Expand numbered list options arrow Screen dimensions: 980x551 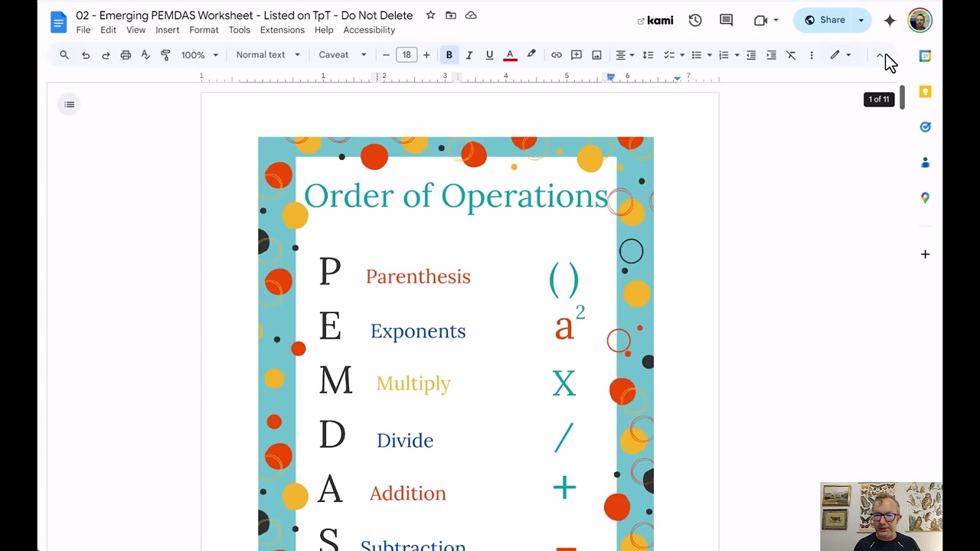[x=737, y=55]
